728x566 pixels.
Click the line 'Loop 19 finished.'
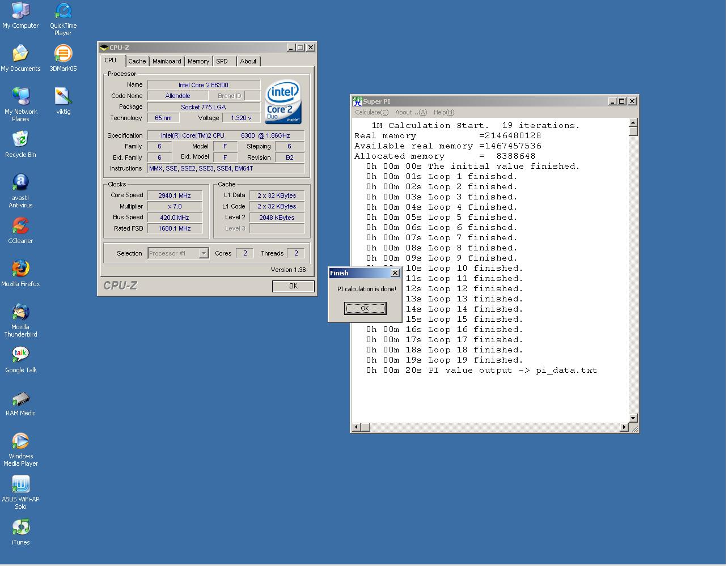coord(476,360)
